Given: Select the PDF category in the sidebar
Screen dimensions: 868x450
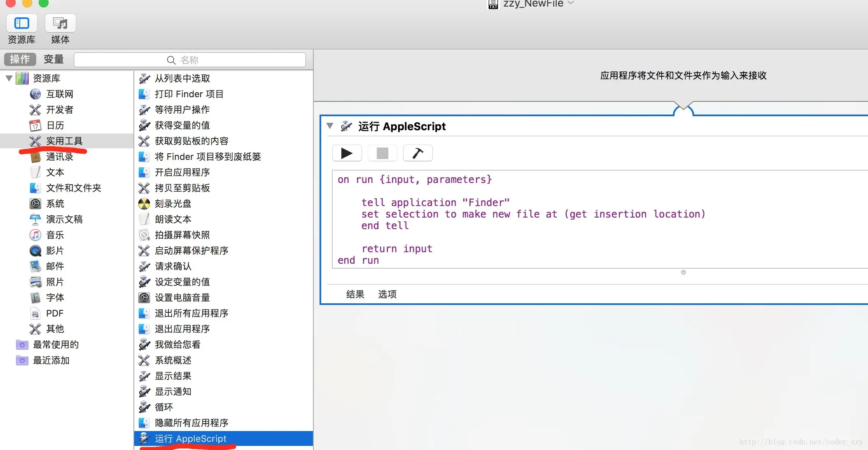Looking at the screenshot, I should [55, 313].
